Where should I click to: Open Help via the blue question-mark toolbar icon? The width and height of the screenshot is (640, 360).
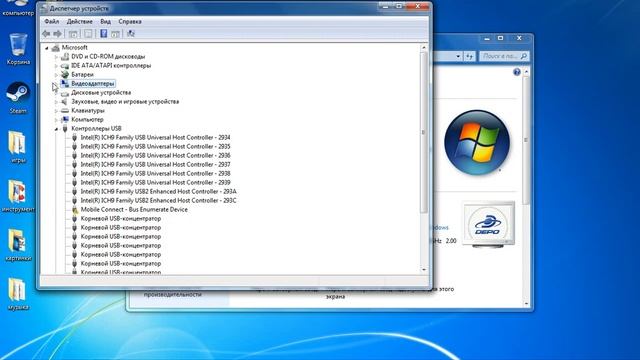point(104,33)
